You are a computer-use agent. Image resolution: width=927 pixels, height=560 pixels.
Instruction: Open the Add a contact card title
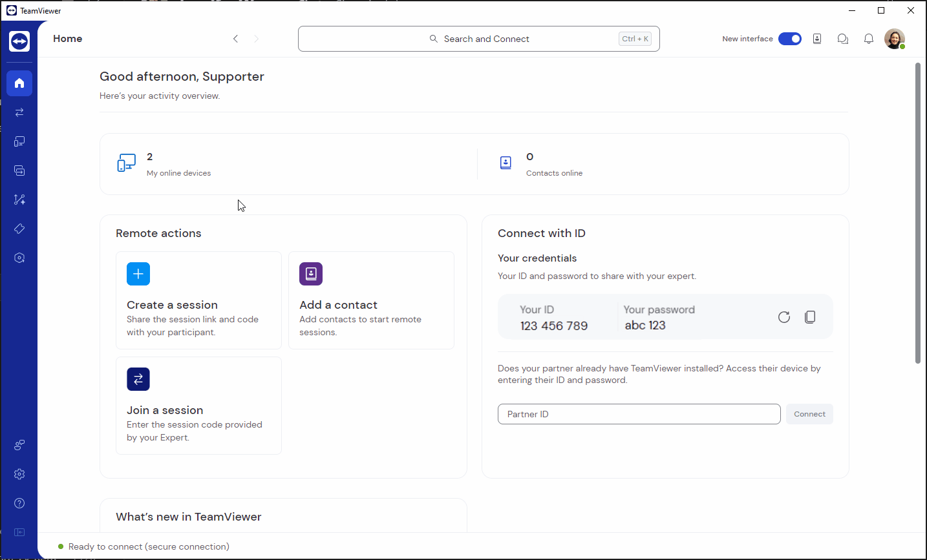[338, 305]
